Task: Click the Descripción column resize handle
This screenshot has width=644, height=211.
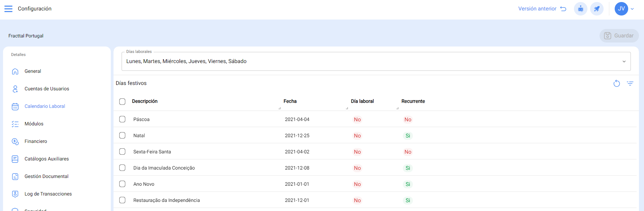Action: click(280, 108)
